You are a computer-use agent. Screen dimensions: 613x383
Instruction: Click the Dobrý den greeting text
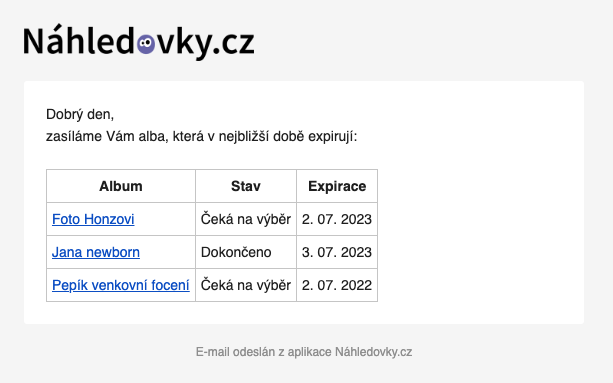point(80,115)
